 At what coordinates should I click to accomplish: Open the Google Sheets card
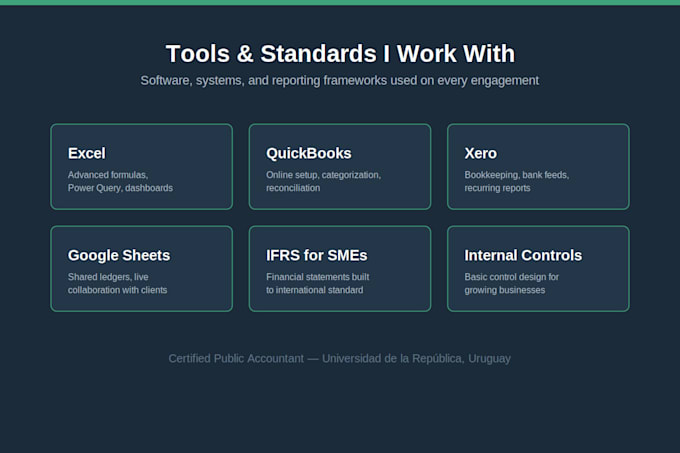pos(141,268)
